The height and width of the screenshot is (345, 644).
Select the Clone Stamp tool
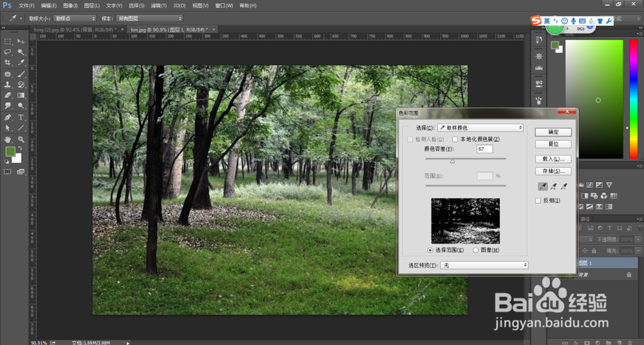[x=8, y=84]
